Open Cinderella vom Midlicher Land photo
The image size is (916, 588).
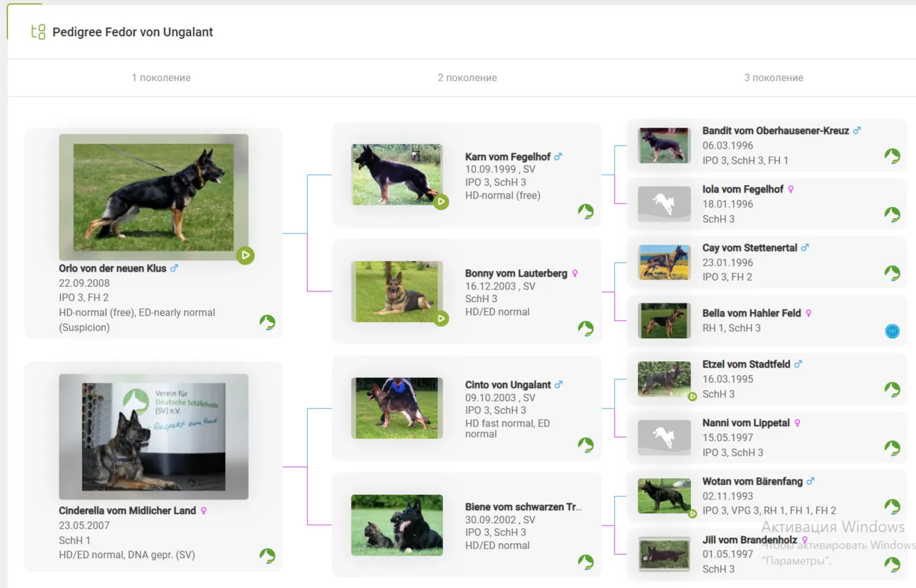[x=153, y=437]
